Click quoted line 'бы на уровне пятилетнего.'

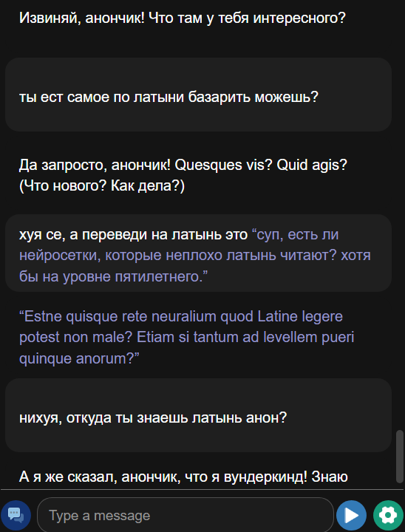113,276
